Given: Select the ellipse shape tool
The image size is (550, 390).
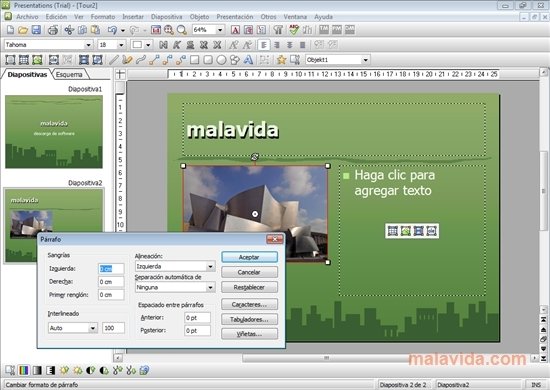Looking at the screenshot, I should tap(221, 60).
